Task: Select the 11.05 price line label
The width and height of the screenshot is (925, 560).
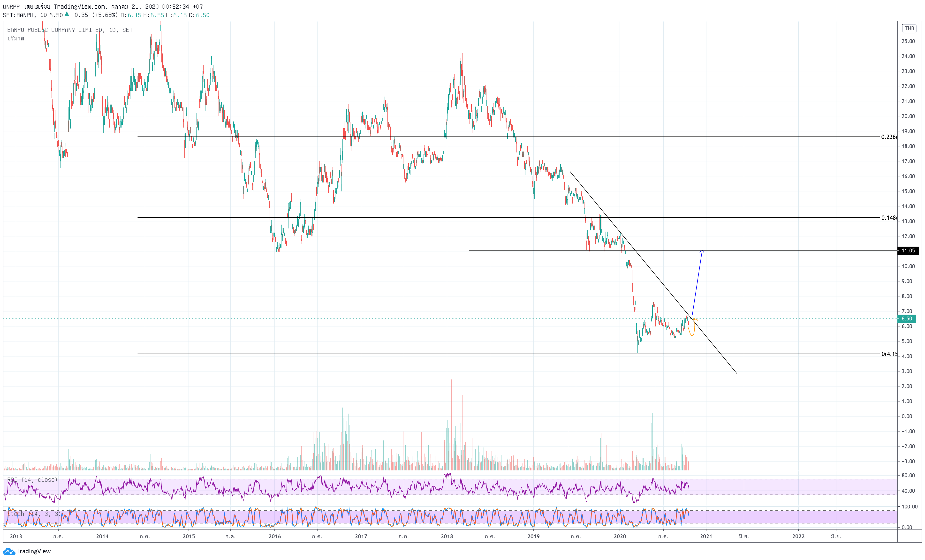Action: pyautogui.click(x=908, y=251)
